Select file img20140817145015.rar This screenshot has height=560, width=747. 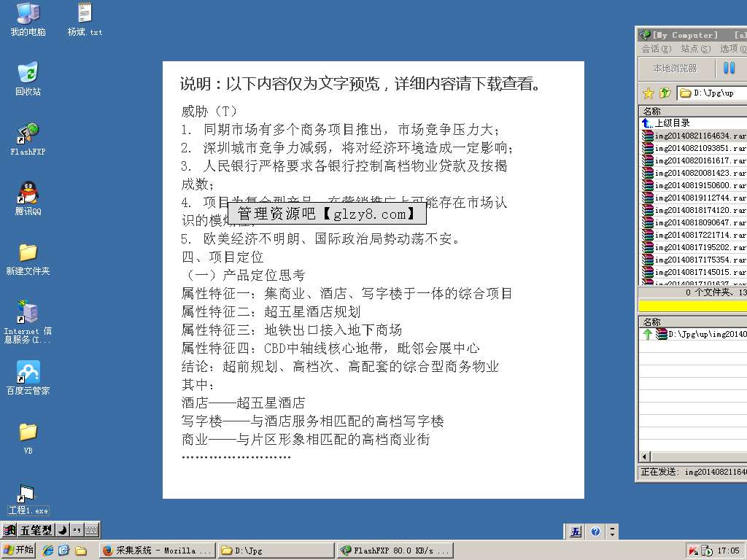tap(694, 272)
